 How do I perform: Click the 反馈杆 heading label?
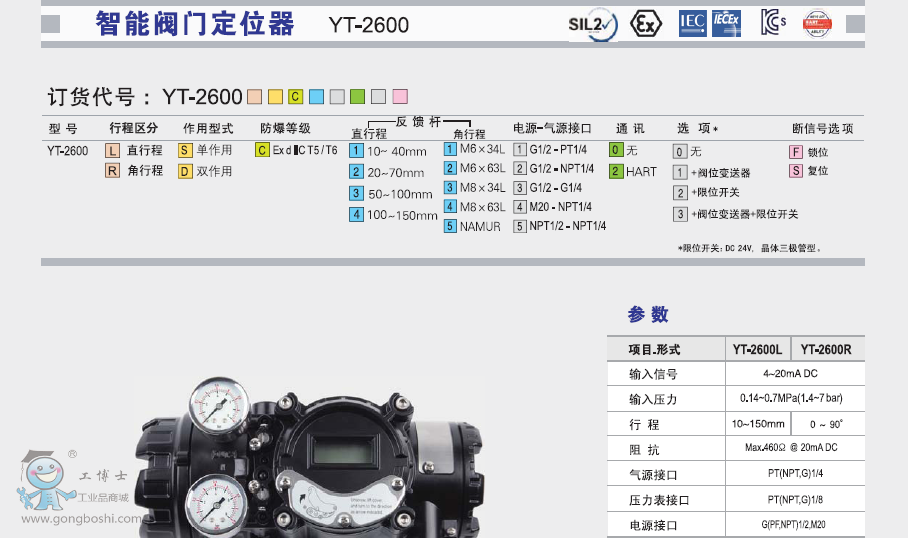coord(419,122)
